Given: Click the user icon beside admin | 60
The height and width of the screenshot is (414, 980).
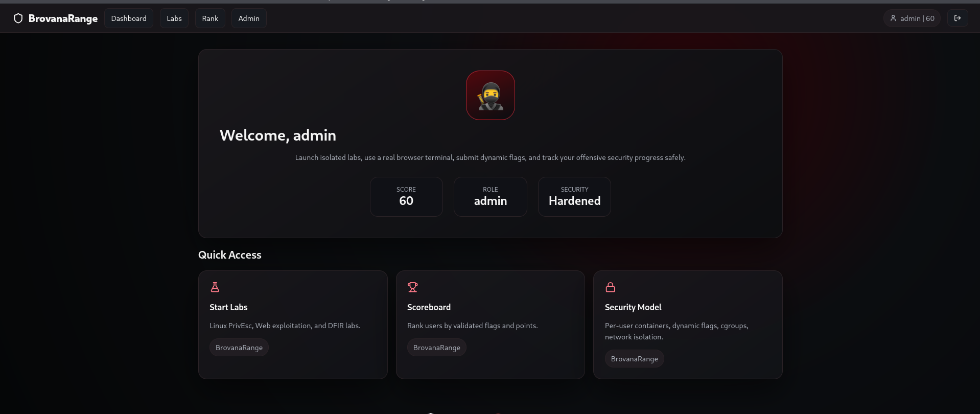Looking at the screenshot, I should click(x=893, y=18).
